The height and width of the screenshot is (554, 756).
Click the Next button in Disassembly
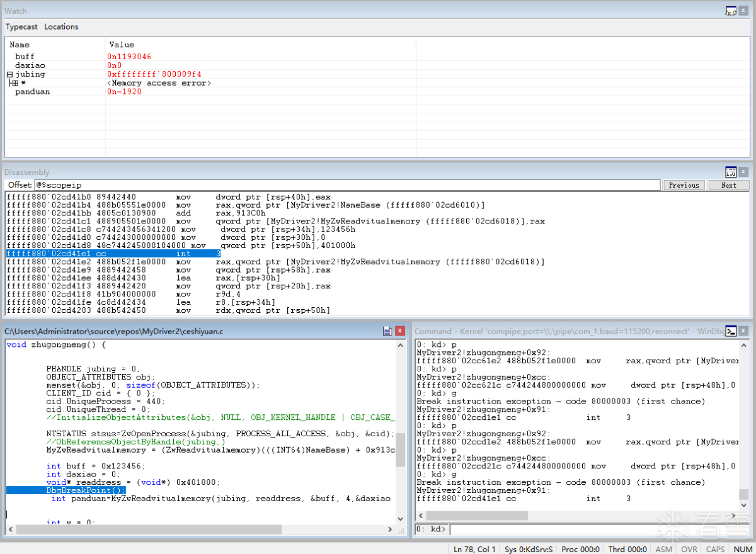click(728, 185)
